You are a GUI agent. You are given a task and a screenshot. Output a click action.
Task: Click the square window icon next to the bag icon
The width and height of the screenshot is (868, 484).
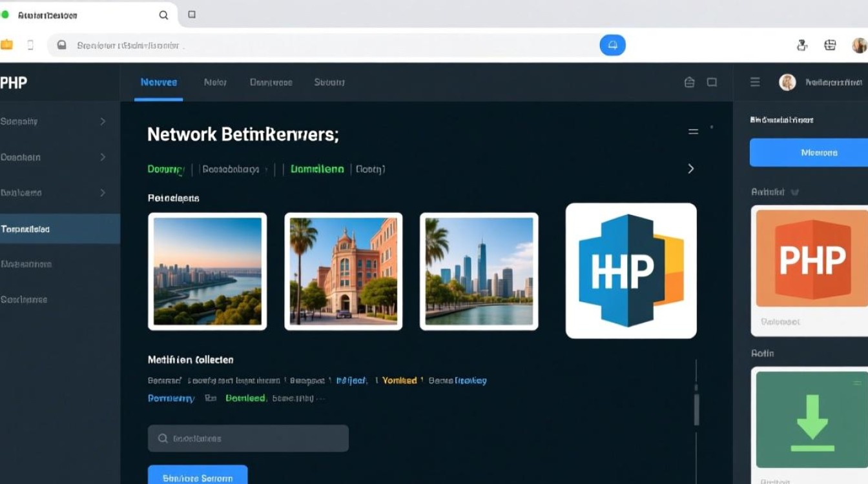[x=712, y=82]
